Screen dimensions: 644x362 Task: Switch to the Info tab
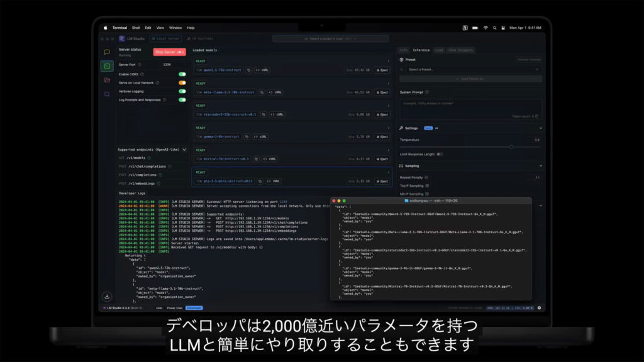tap(403, 50)
